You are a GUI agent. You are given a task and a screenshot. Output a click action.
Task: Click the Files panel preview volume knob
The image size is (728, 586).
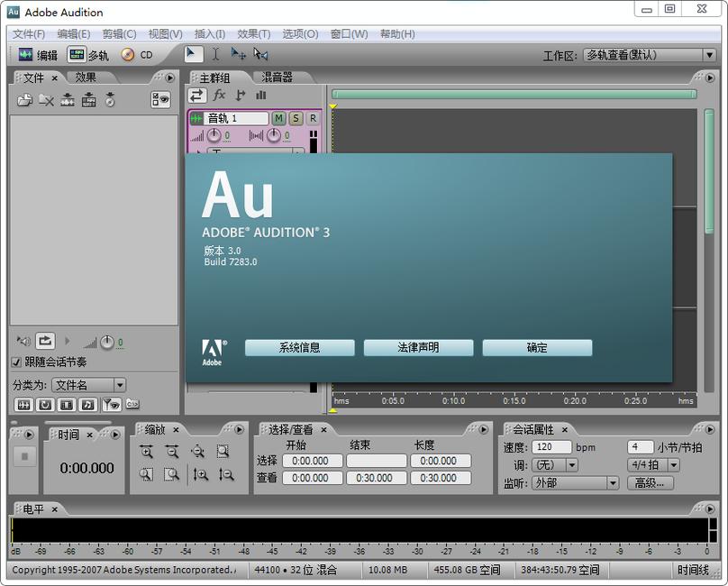(107, 342)
